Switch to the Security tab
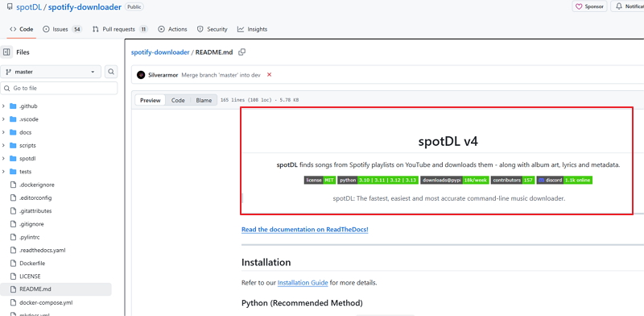The height and width of the screenshot is (316, 644). click(x=212, y=29)
